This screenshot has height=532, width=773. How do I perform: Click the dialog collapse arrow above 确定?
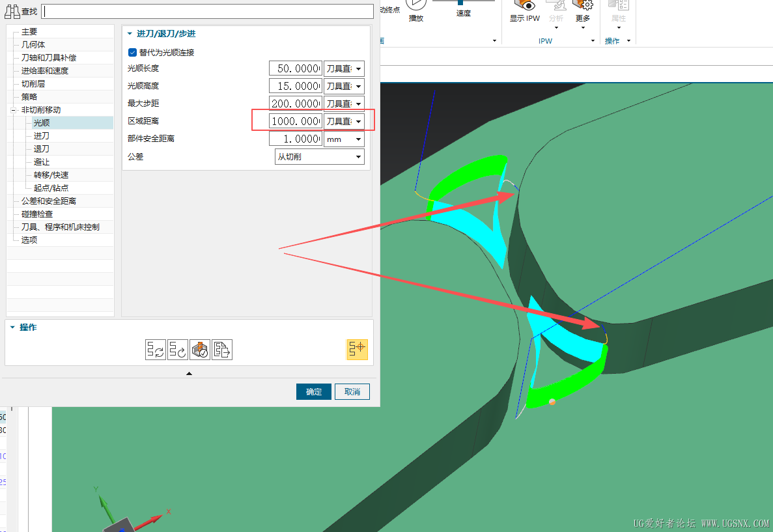tap(189, 373)
